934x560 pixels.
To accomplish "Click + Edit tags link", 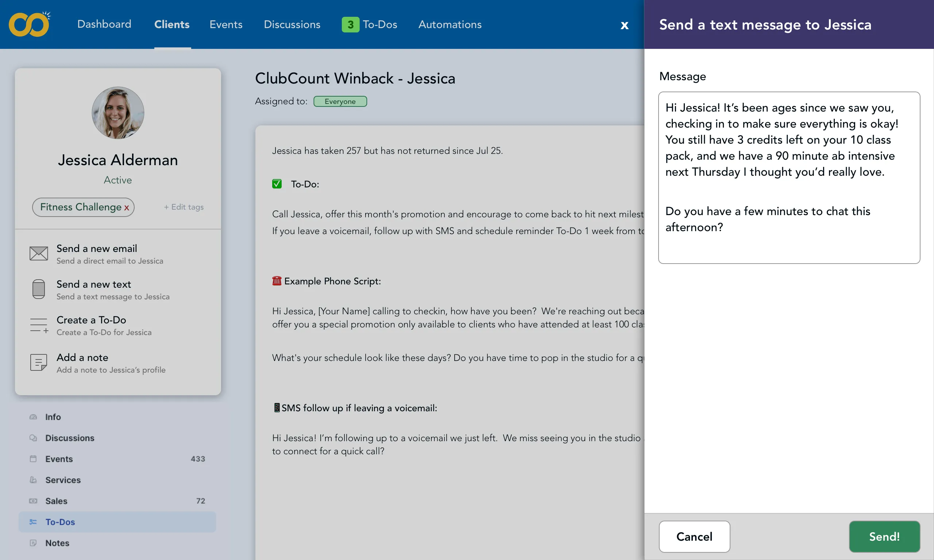I will [x=184, y=207].
